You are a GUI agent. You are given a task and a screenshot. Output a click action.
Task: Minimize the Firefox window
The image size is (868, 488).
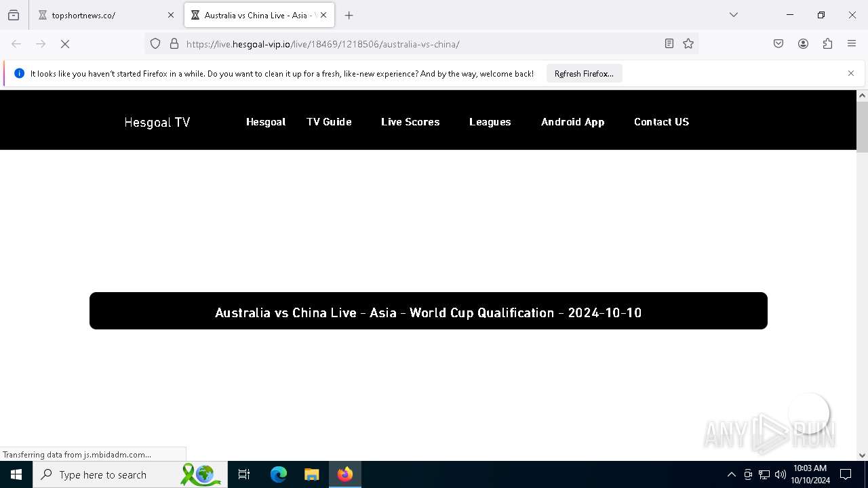point(790,15)
